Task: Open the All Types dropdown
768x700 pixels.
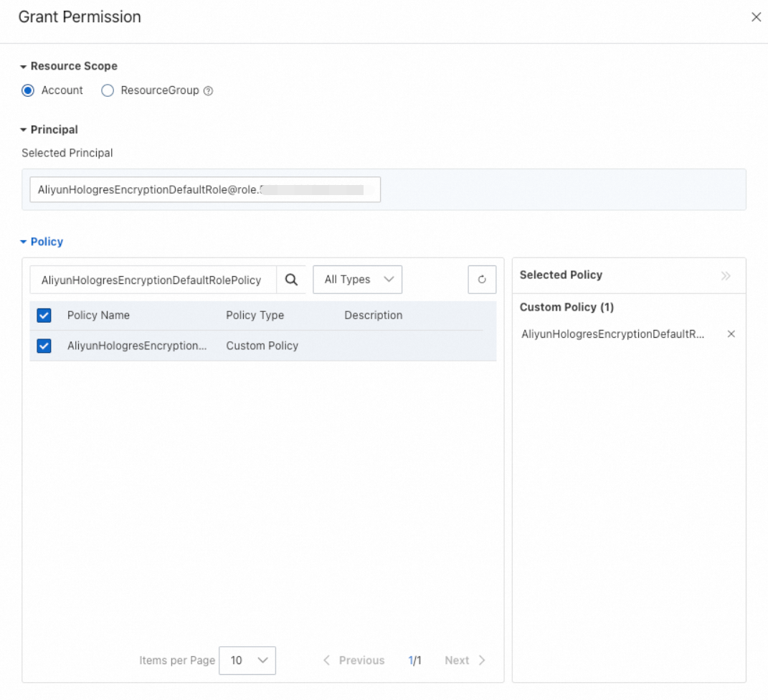Action: 358,280
